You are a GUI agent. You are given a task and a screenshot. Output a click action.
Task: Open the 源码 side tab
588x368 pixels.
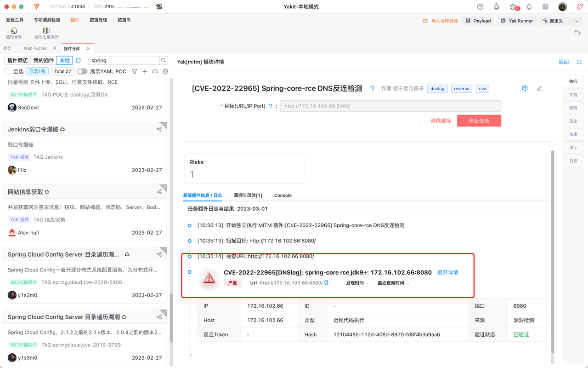pos(573,108)
